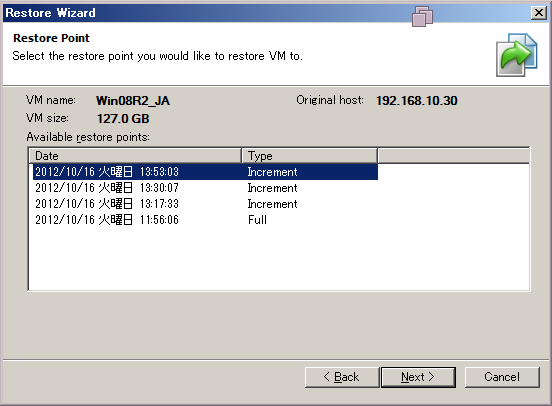
Task: Go Back to the previous wizard step
Action: pyautogui.click(x=341, y=377)
